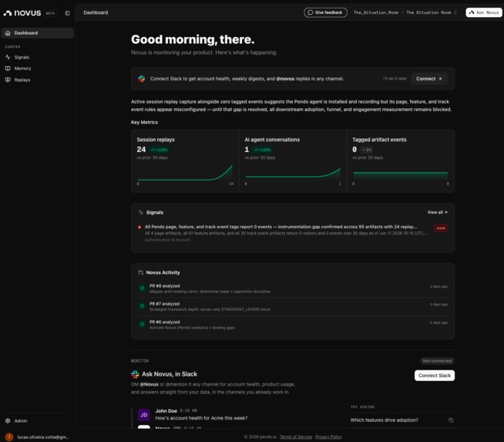Viewport: 504px width, 442px height.
Task: Click the 0% badge for Tagged artifact events
Action: tap(366, 150)
